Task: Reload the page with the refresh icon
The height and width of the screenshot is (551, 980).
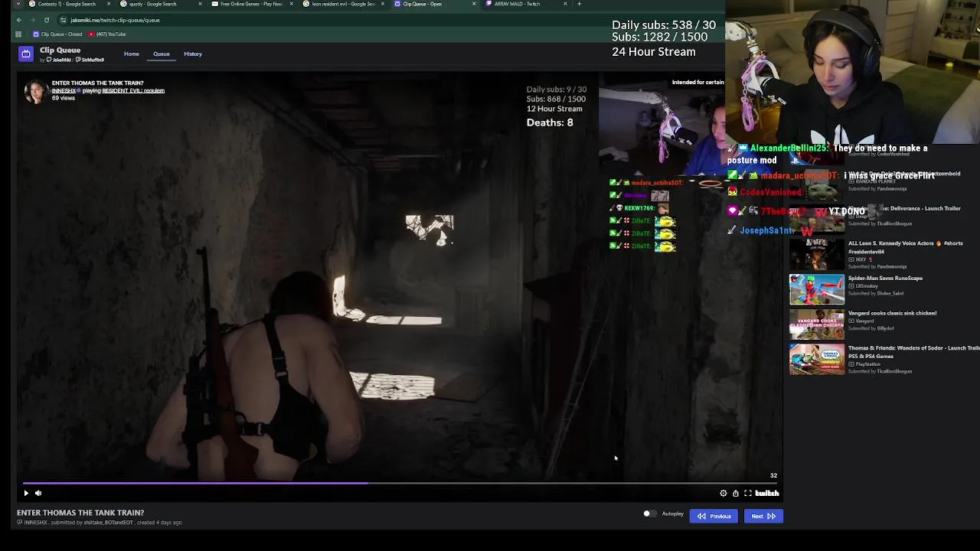Action: click(x=47, y=20)
